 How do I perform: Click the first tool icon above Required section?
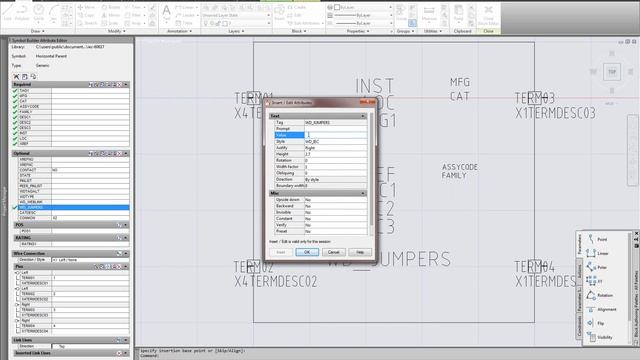16,76
